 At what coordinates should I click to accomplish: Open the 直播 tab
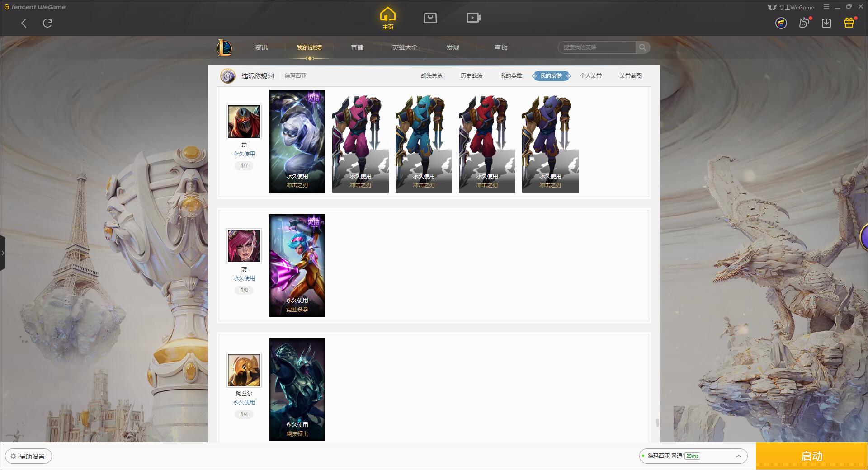pos(357,47)
